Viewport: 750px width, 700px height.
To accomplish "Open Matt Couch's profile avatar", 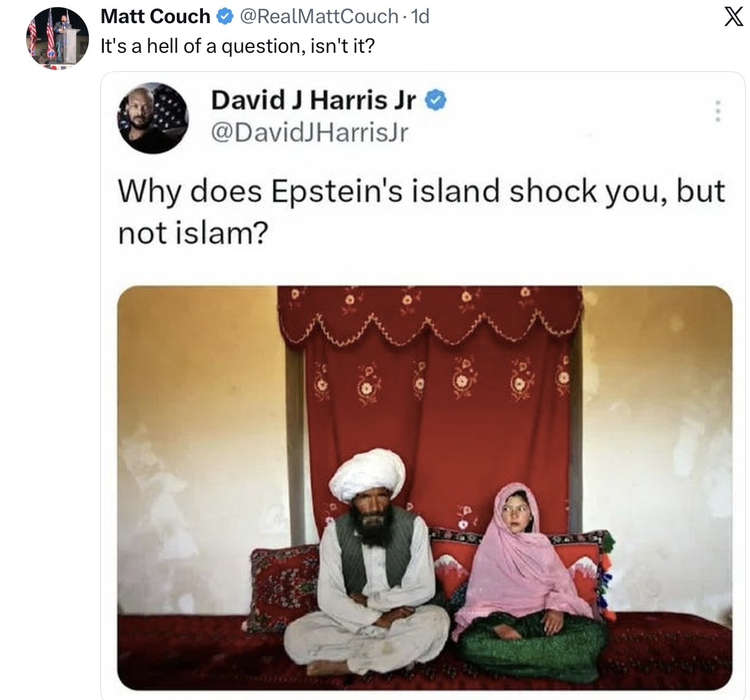I will click(x=58, y=39).
